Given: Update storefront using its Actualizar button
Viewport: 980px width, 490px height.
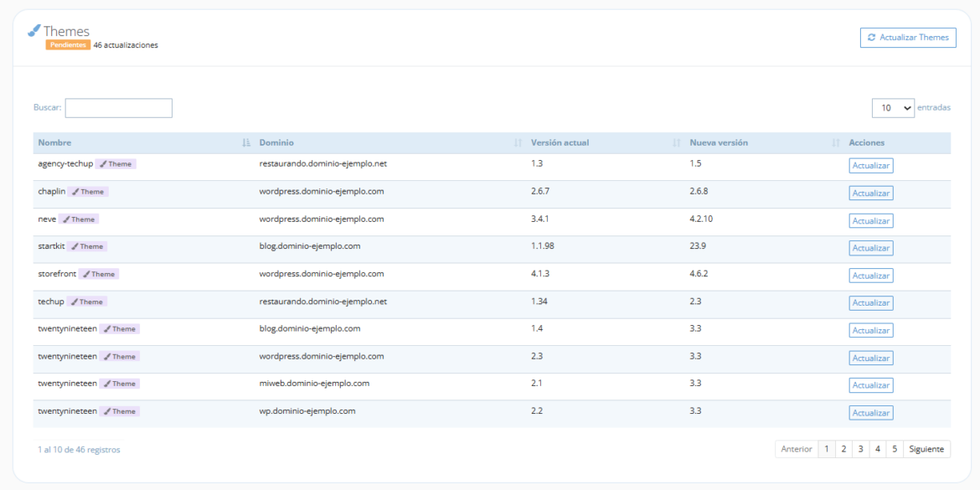Looking at the screenshot, I should [x=870, y=276].
